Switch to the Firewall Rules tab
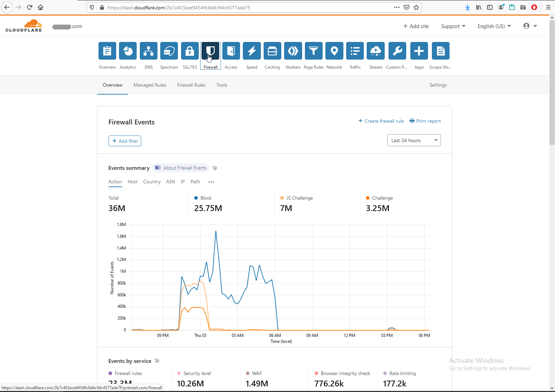Image resolution: width=555 pixels, height=392 pixels. pos(191,85)
